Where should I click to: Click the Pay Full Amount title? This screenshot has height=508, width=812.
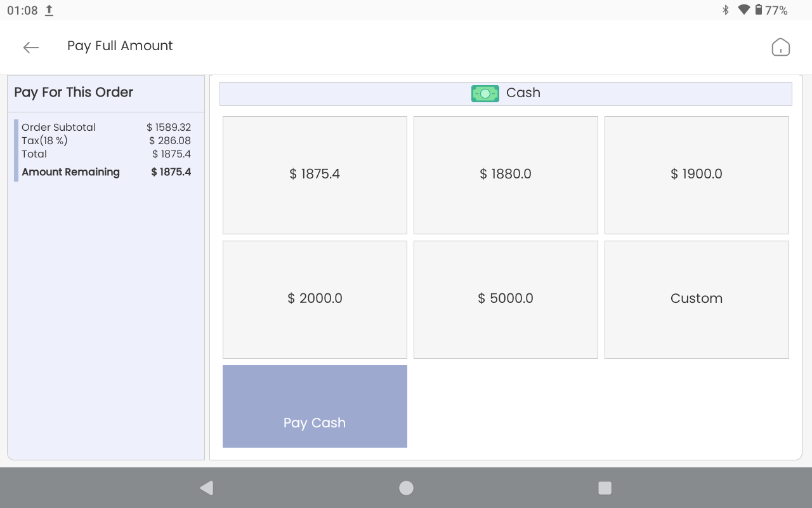120,46
